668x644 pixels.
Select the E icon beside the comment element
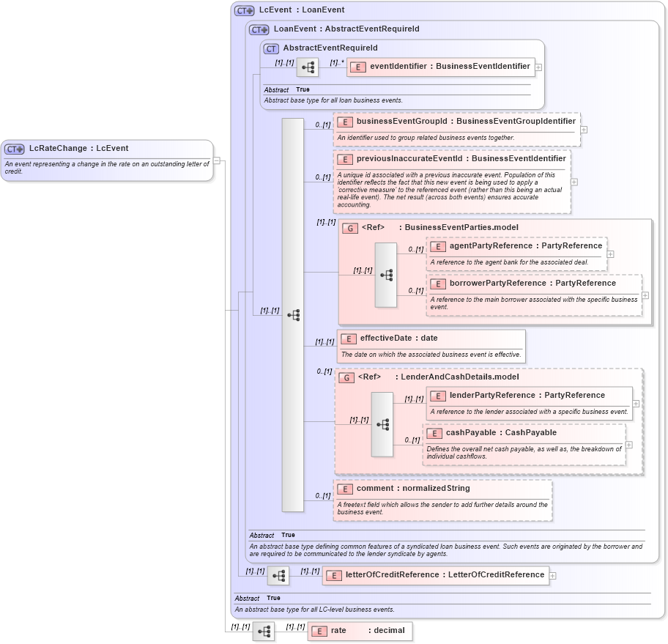click(344, 489)
